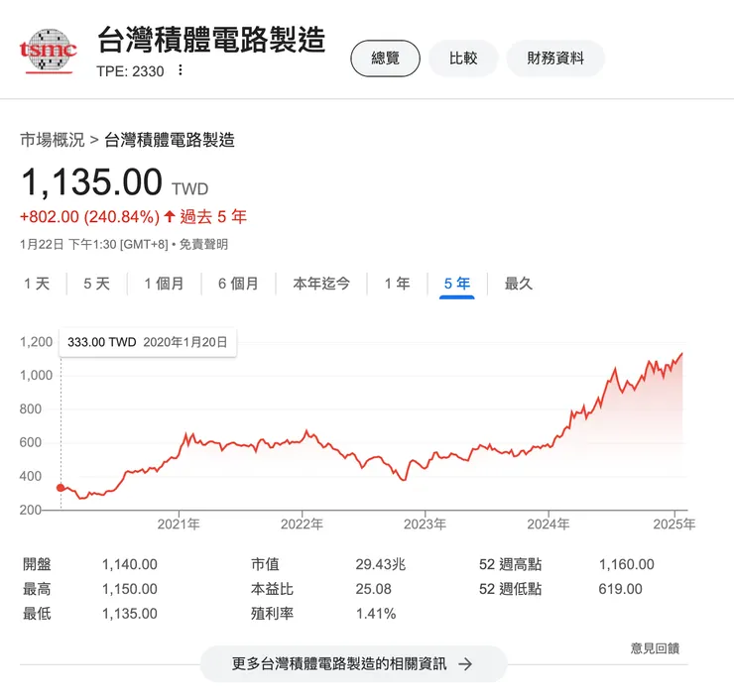The height and width of the screenshot is (700, 734).
Task: Switch chart to 1 年 range
Action: [397, 284]
